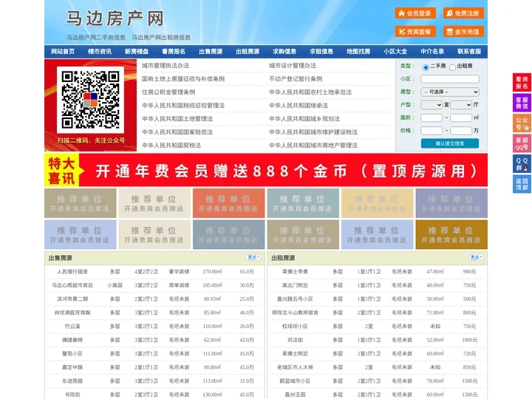Focus the maximum 价格 input field
Image resolution: width=532 pixels, height=399 pixels.
pyautogui.click(x=461, y=131)
